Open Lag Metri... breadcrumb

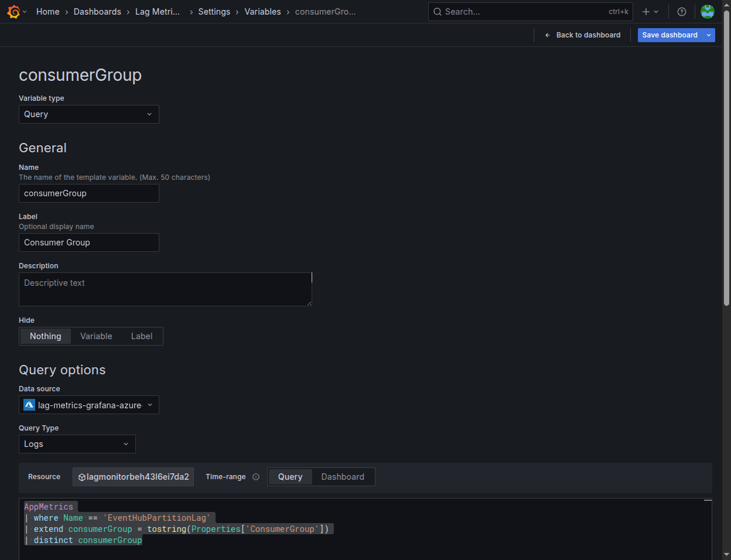[158, 12]
